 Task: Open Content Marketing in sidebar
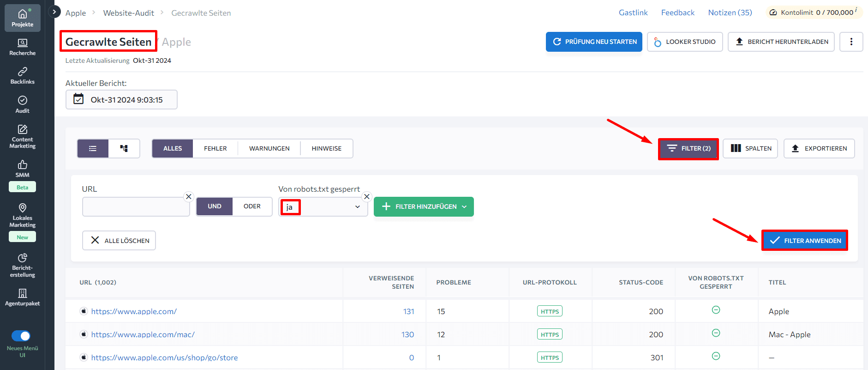coord(22,136)
